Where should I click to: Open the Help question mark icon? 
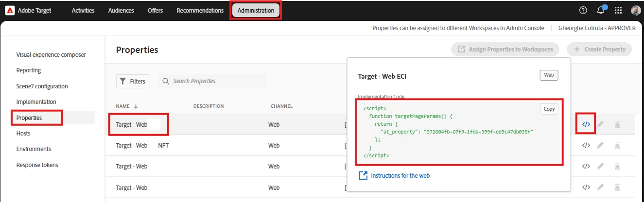click(583, 10)
